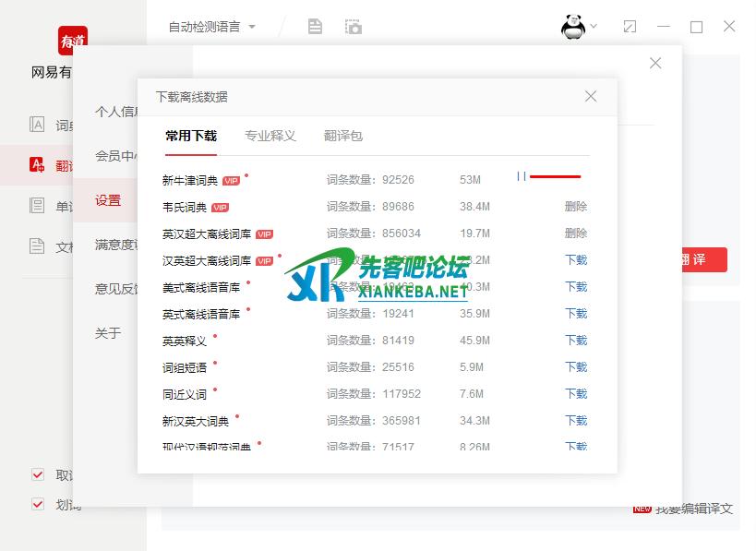Click the 新牛津词典 download progress bar

click(555, 176)
